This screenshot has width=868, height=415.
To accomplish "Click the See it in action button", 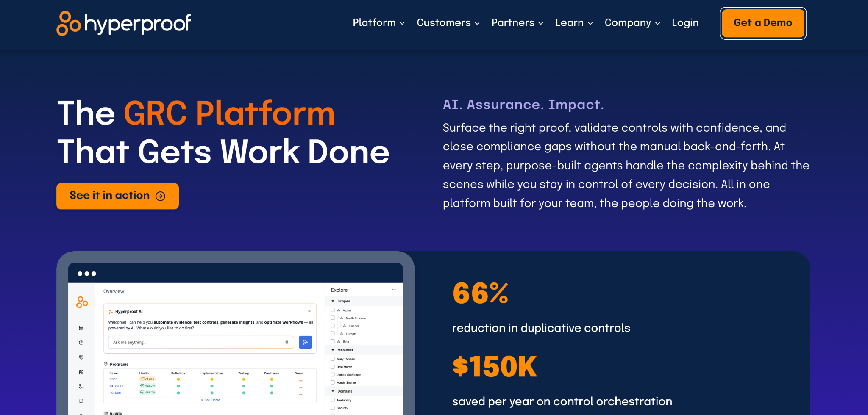I will [x=117, y=196].
